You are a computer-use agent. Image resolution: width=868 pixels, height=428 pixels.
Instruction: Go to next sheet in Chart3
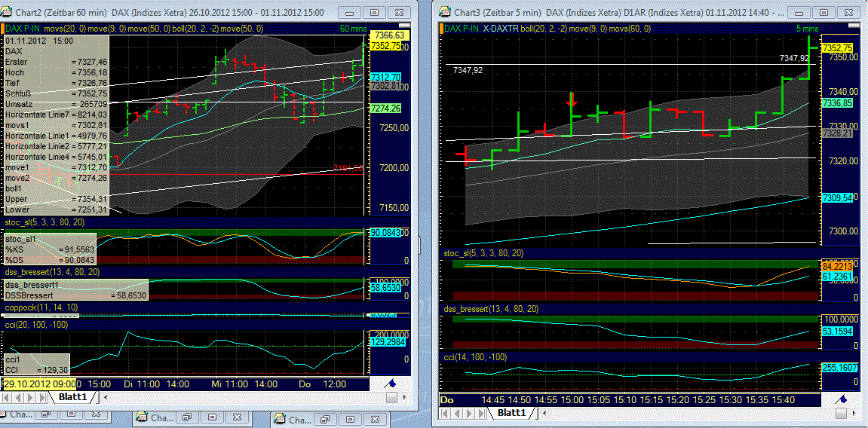coord(469,412)
